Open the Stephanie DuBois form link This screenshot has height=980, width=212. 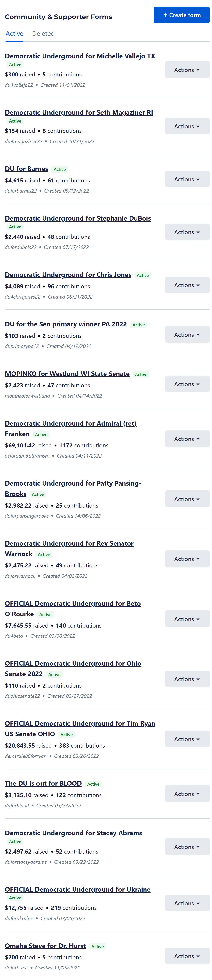coord(78,218)
